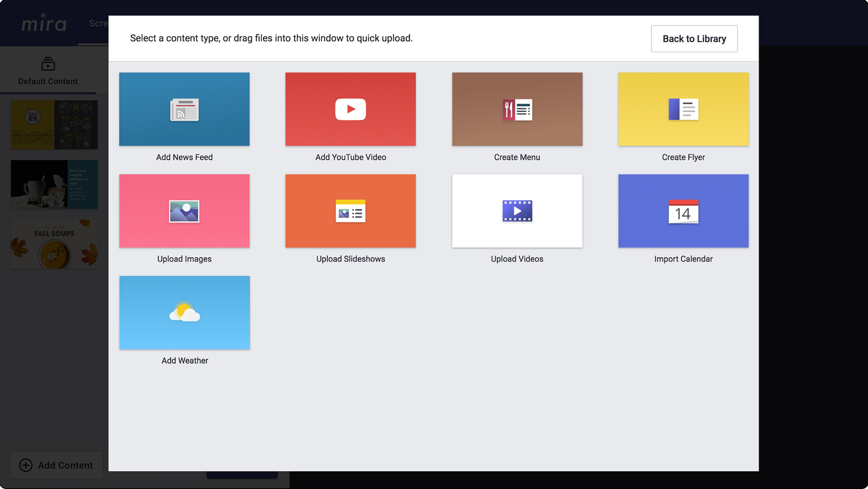Image resolution: width=868 pixels, height=489 pixels.
Task: Open the Fall Soups thumbnail
Action: 54,244
